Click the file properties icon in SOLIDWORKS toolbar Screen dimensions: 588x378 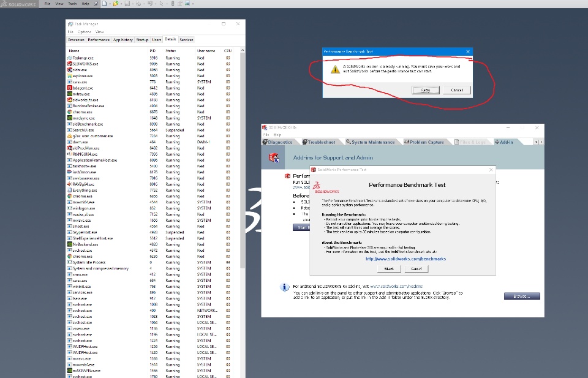click(x=179, y=4)
